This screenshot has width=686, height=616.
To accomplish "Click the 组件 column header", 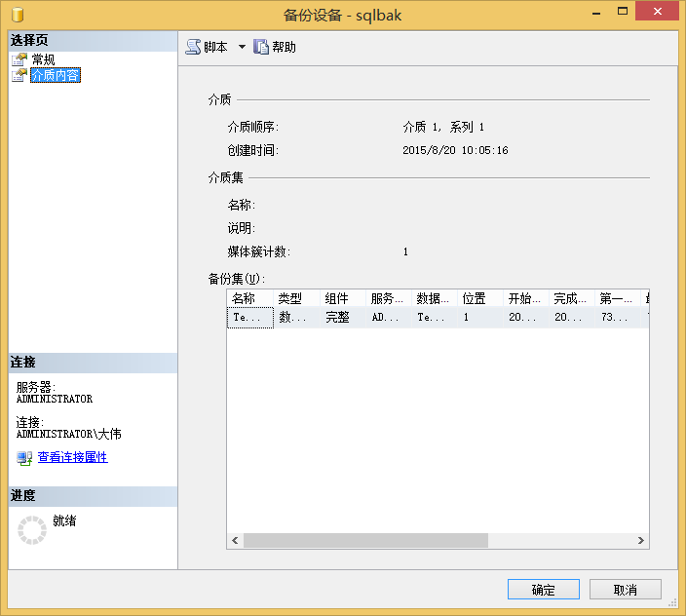I will (343, 298).
